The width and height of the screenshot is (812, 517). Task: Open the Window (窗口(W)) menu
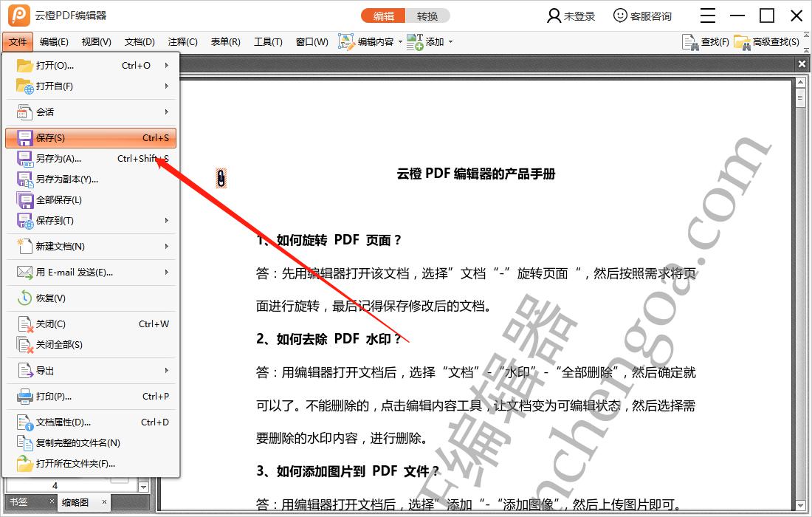point(312,42)
